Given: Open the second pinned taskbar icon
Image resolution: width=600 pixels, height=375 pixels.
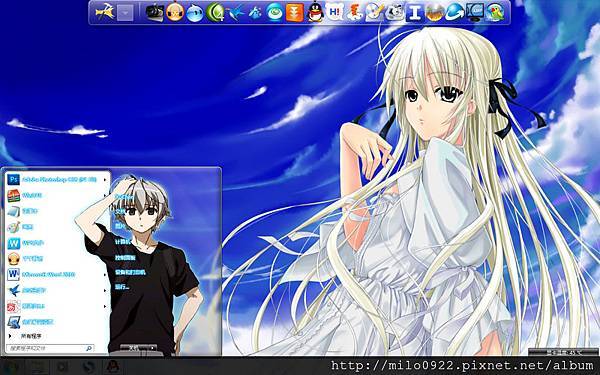Looking at the screenshot, I should click(x=39, y=367).
